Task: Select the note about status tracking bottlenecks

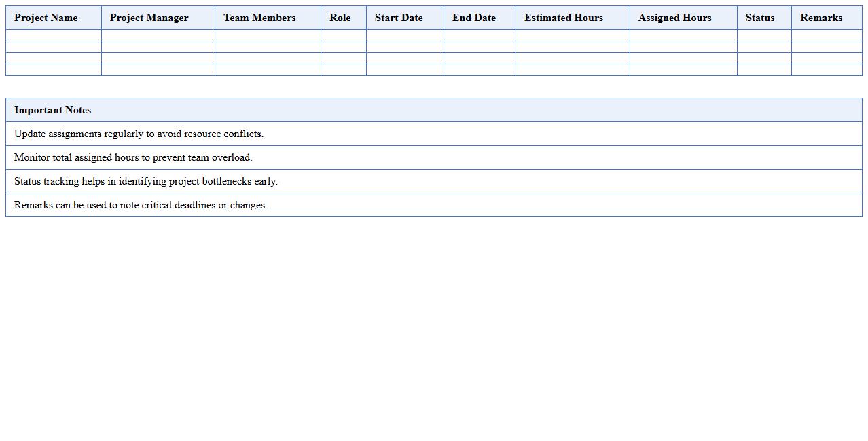Action: pos(146,181)
